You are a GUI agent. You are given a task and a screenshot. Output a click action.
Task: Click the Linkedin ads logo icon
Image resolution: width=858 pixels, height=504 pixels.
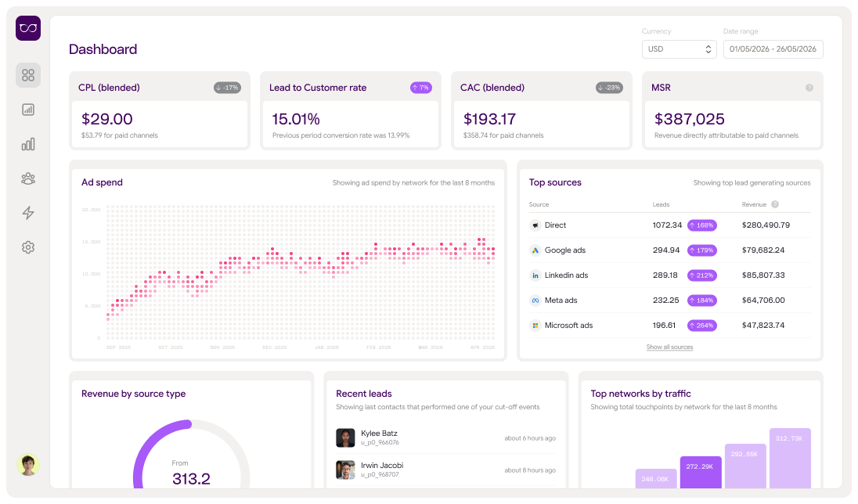535,275
